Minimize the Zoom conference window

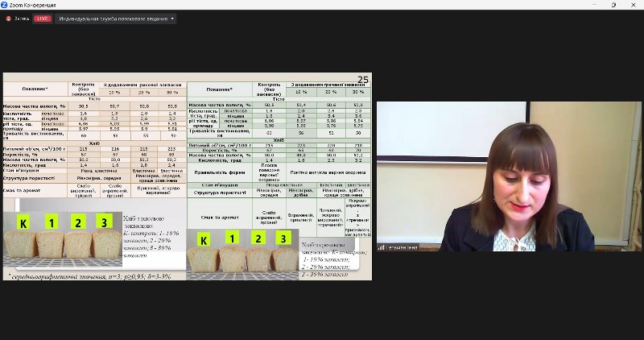[x=594, y=5]
